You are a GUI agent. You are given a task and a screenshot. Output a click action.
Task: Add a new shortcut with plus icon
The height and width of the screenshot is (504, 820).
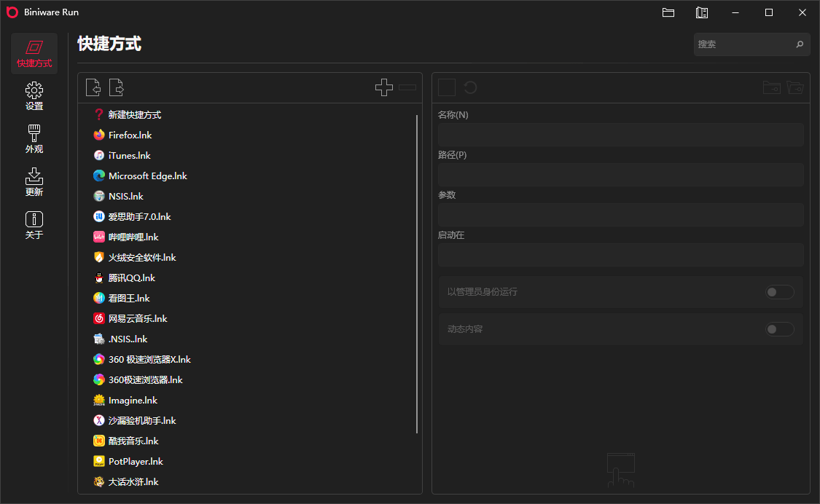[384, 87]
